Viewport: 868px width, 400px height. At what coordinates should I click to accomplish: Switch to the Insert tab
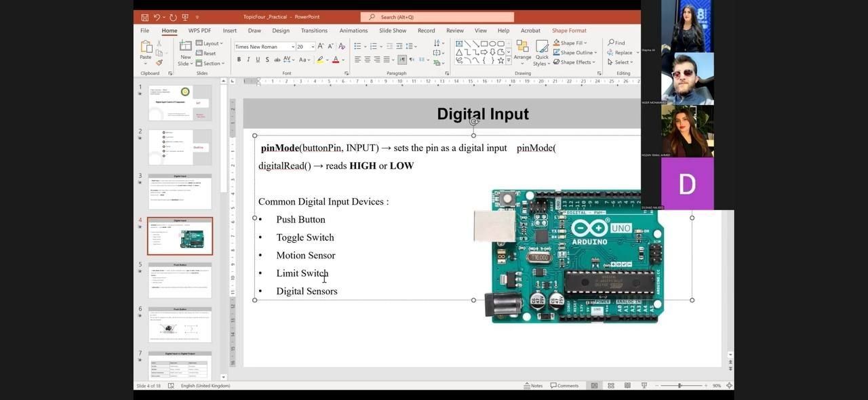(230, 31)
